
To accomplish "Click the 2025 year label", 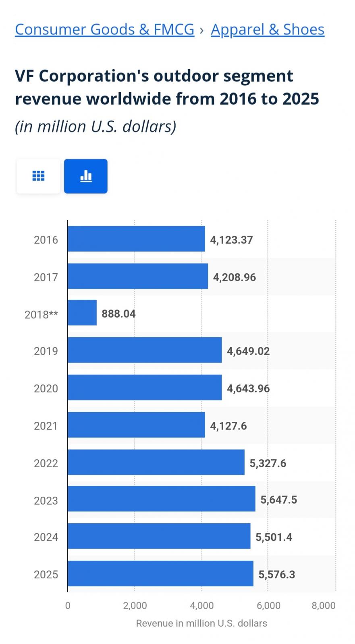I will (46, 574).
